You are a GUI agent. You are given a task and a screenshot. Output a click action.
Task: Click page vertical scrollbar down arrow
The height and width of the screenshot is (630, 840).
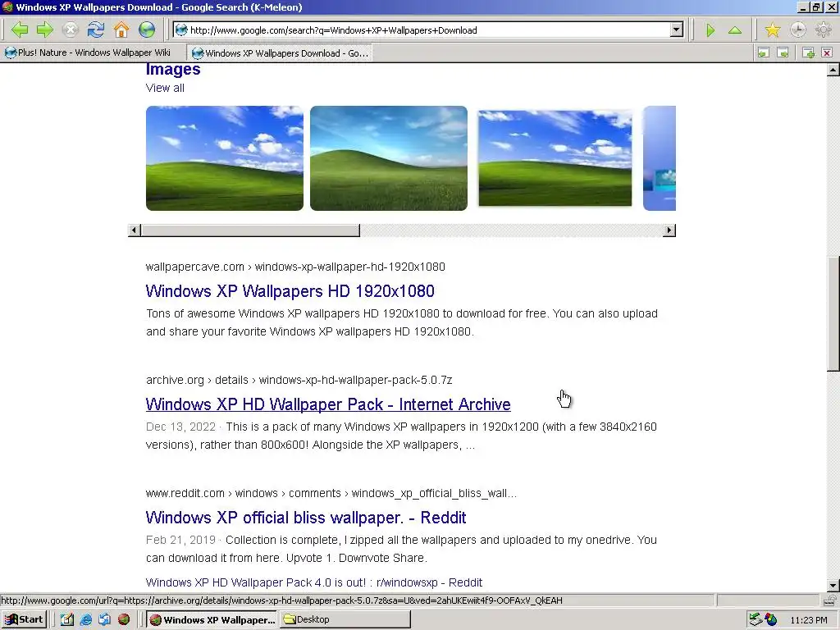point(833,586)
